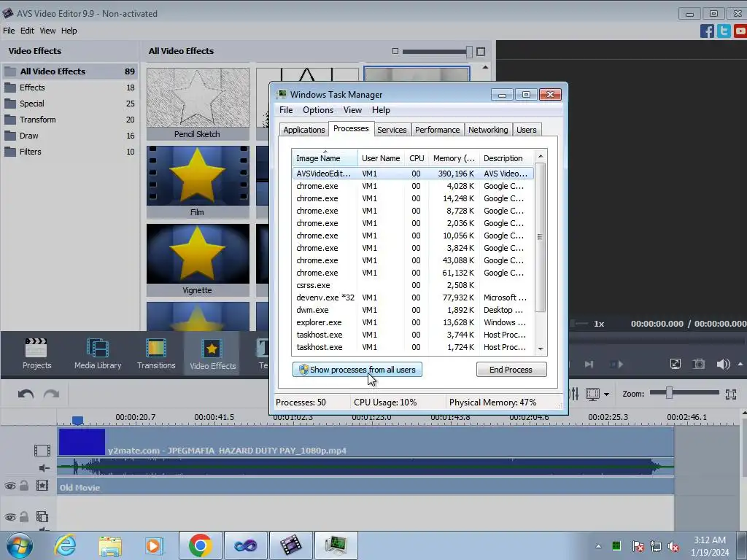747x560 pixels.
Task: Select the Filters effects folder
Action: point(69,152)
